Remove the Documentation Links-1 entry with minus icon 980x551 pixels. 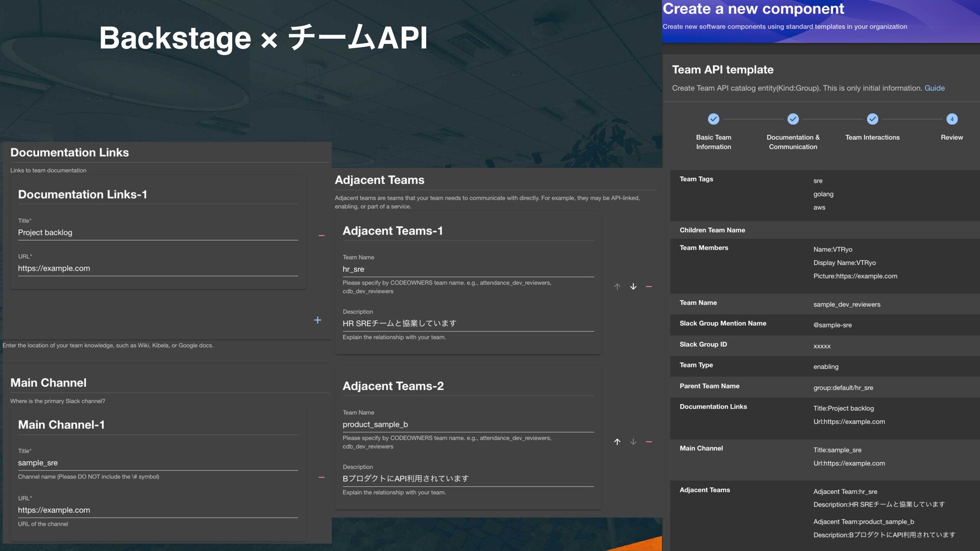pyautogui.click(x=322, y=236)
